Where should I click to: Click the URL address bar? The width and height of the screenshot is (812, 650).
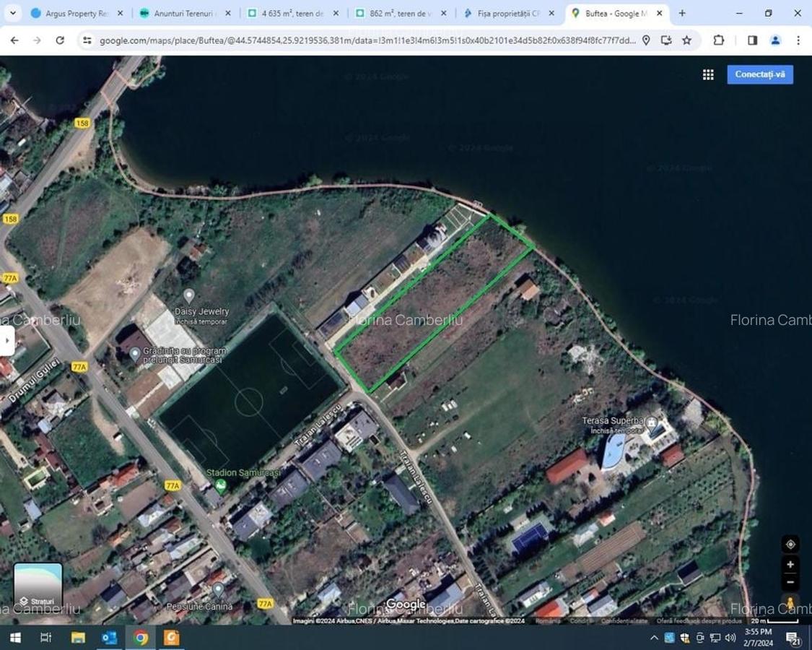tap(361, 40)
